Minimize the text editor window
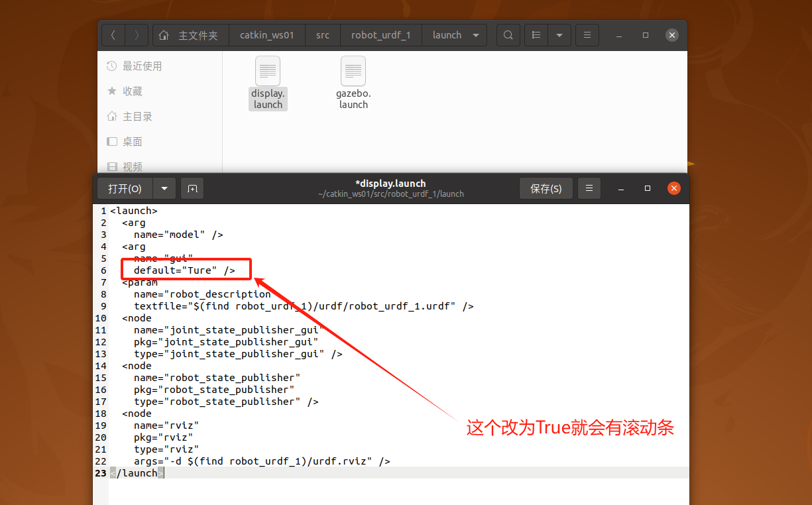The height and width of the screenshot is (505, 812). click(x=621, y=189)
